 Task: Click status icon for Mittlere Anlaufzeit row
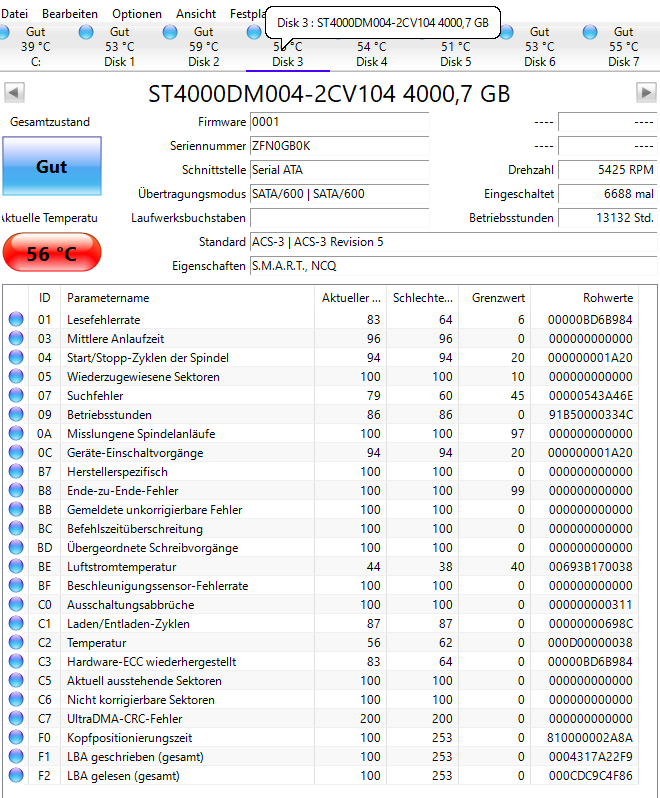[x=16, y=338]
